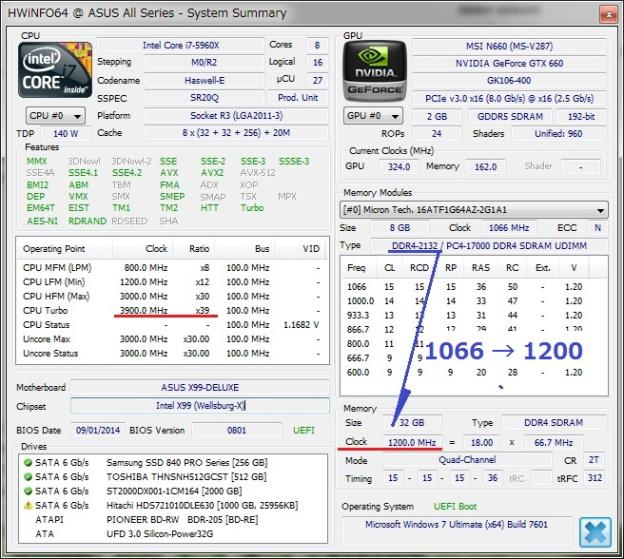Screen dimensions: 624x559
Task: Click green status icon of ST2000DX001 drive
Action: 28,491
